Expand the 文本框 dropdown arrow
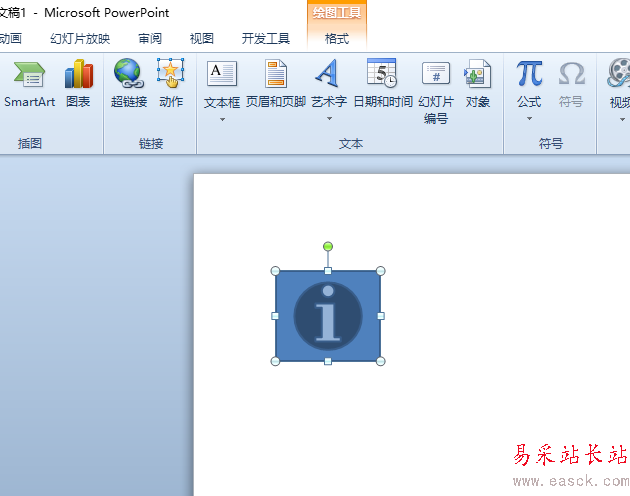 [222, 119]
